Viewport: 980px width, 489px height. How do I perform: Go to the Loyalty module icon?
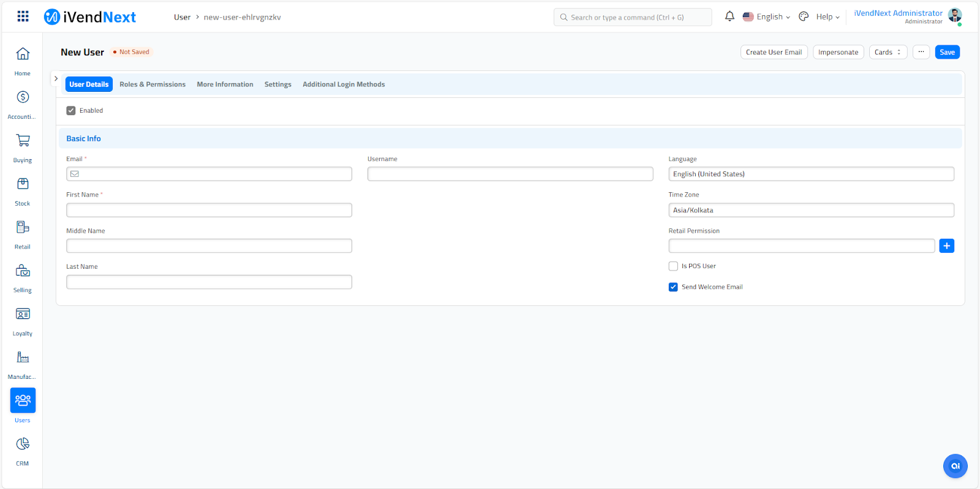(x=23, y=315)
